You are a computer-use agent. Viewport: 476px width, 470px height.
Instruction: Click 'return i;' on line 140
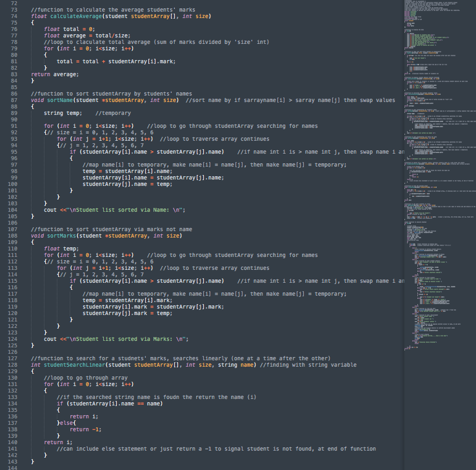click(58, 442)
